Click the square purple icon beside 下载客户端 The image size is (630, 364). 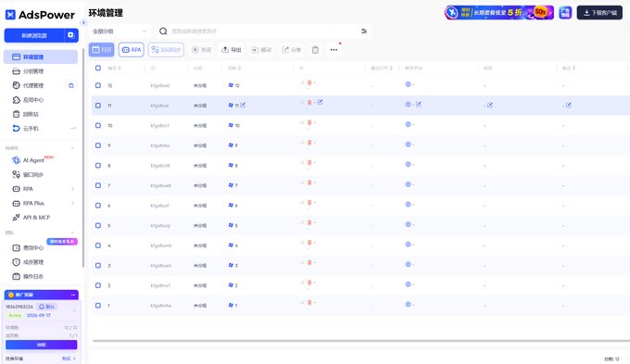pyautogui.click(x=565, y=12)
